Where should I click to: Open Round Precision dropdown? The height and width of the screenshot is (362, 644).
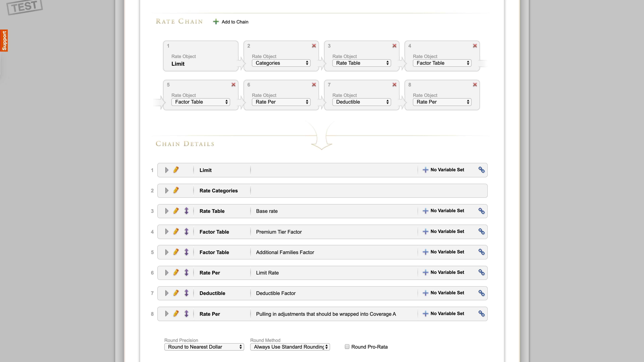coord(204,347)
